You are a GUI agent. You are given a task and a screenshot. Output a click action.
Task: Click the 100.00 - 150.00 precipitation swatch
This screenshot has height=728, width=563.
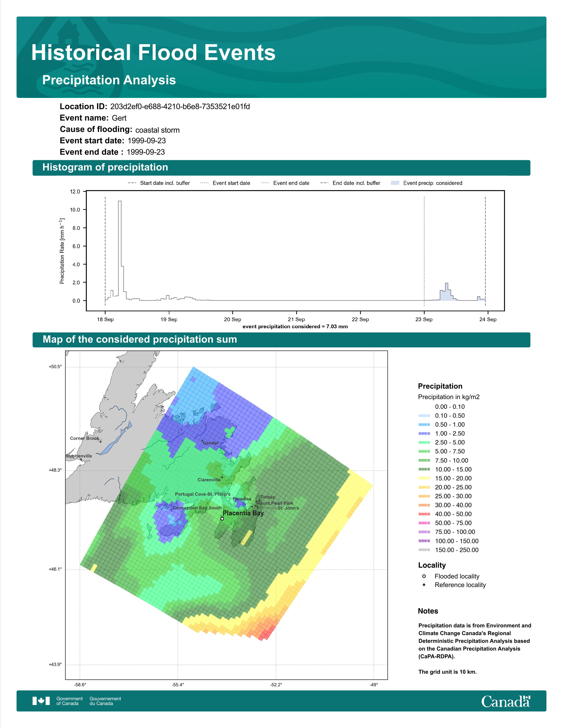pos(424,541)
